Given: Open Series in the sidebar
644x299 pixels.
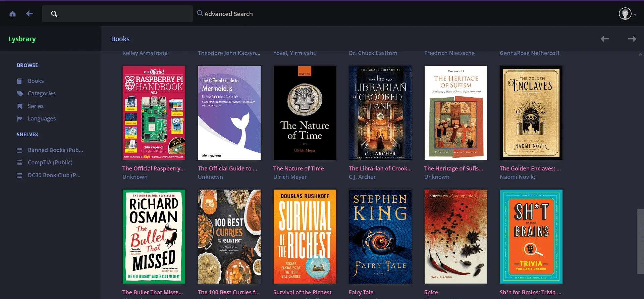Looking at the screenshot, I should (36, 106).
